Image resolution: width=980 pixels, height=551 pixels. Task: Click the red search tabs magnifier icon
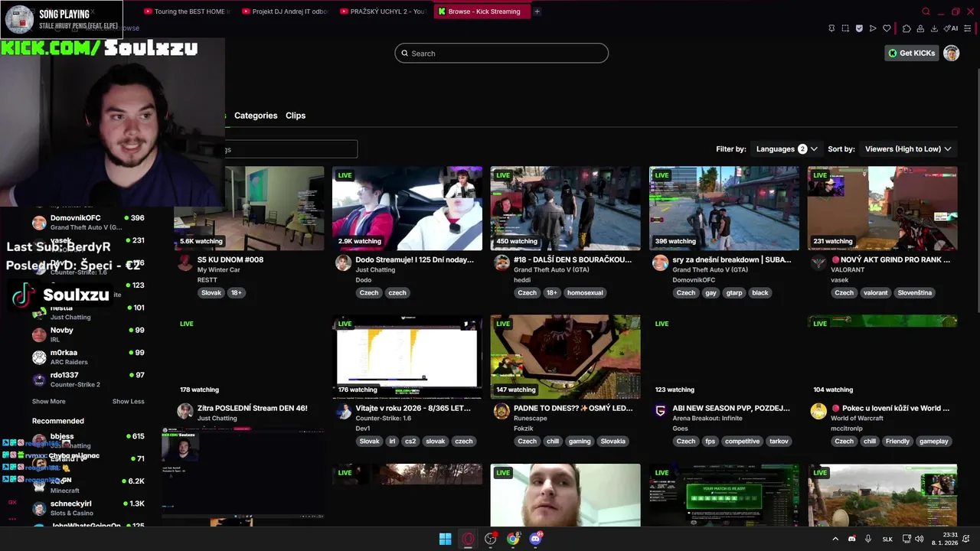pos(926,11)
